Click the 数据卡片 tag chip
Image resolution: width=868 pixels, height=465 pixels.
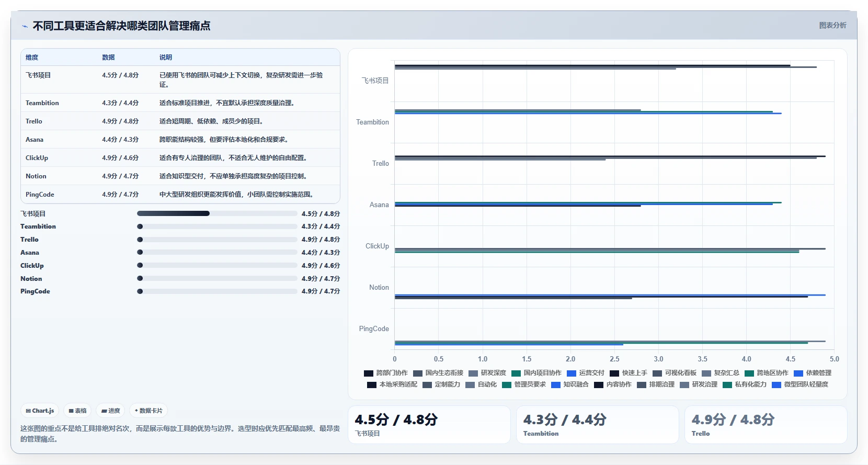click(149, 411)
